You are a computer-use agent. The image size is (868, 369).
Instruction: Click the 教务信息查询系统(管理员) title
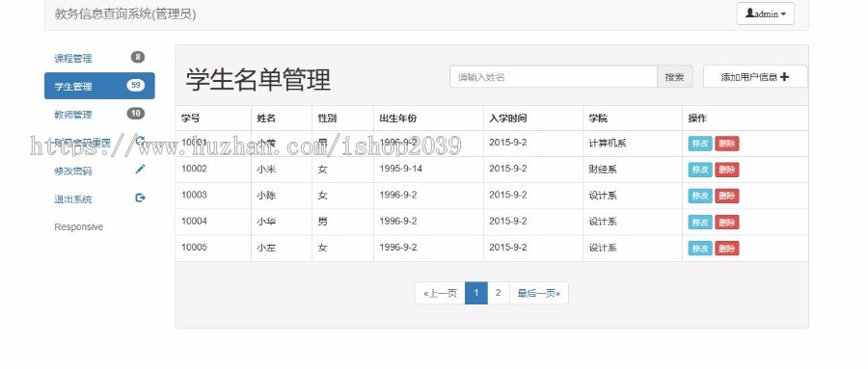point(125,13)
